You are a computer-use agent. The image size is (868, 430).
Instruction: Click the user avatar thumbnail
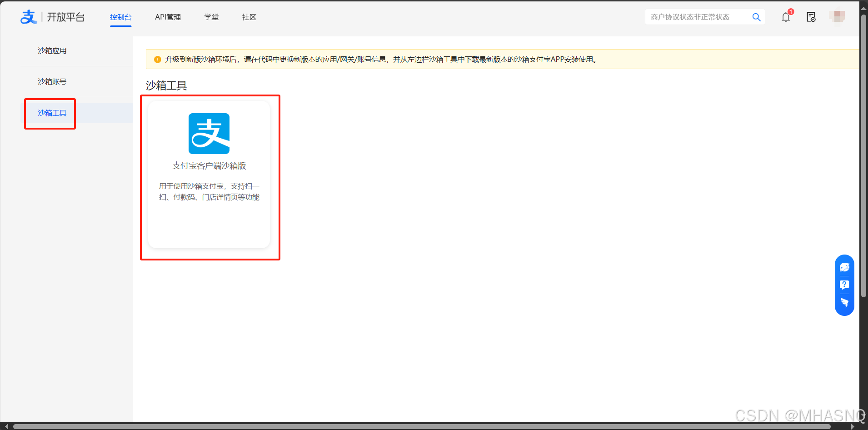pyautogui.click(x=837, y=17)
